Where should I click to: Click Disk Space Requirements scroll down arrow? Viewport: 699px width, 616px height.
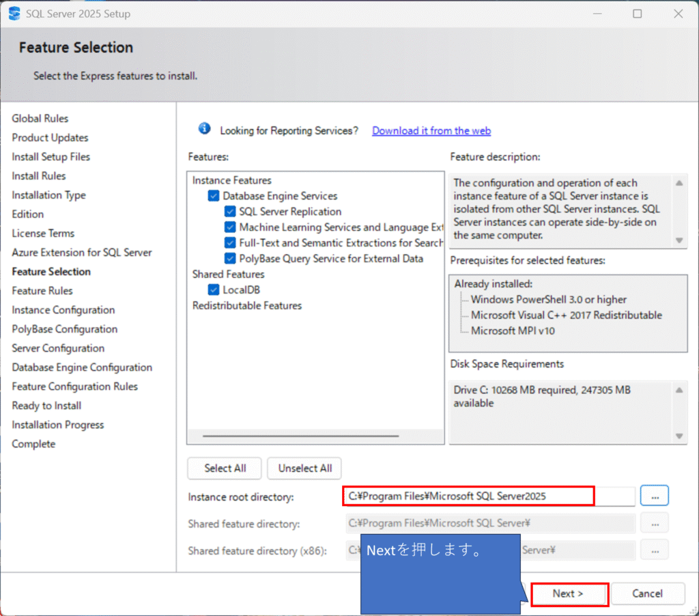click(x=679, y=436)
